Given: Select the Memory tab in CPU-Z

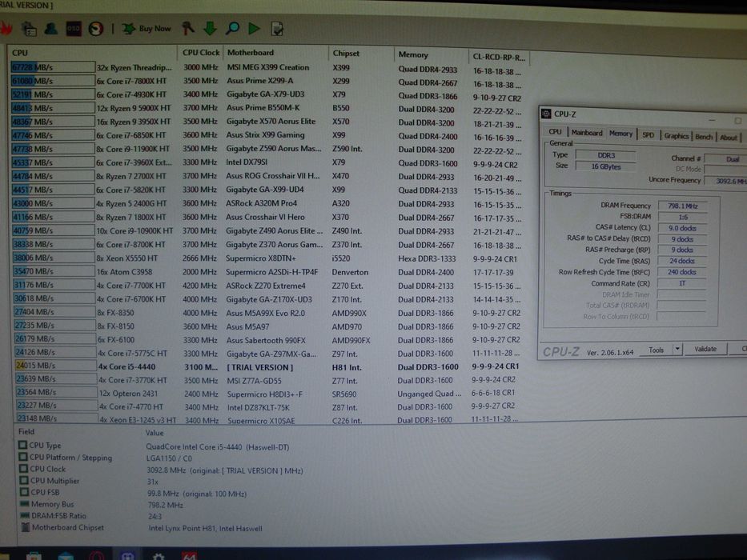Looking at the screenshot, I should click(x=620, y=134).
